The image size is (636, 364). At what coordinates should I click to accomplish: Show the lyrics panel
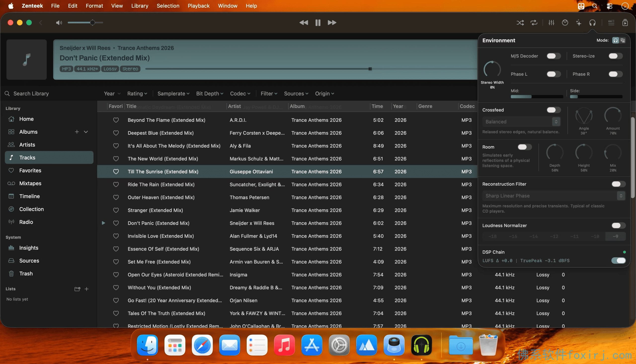(611, 23)
